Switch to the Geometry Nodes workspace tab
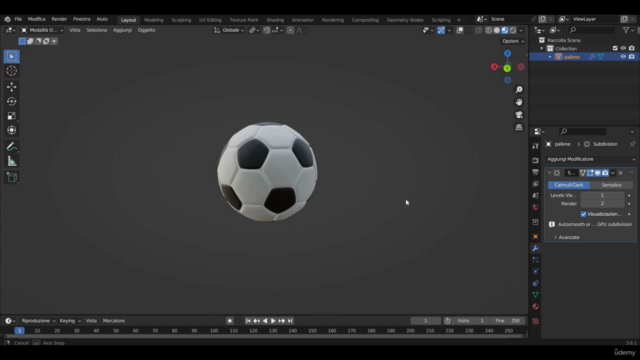 tap(405, 20)
